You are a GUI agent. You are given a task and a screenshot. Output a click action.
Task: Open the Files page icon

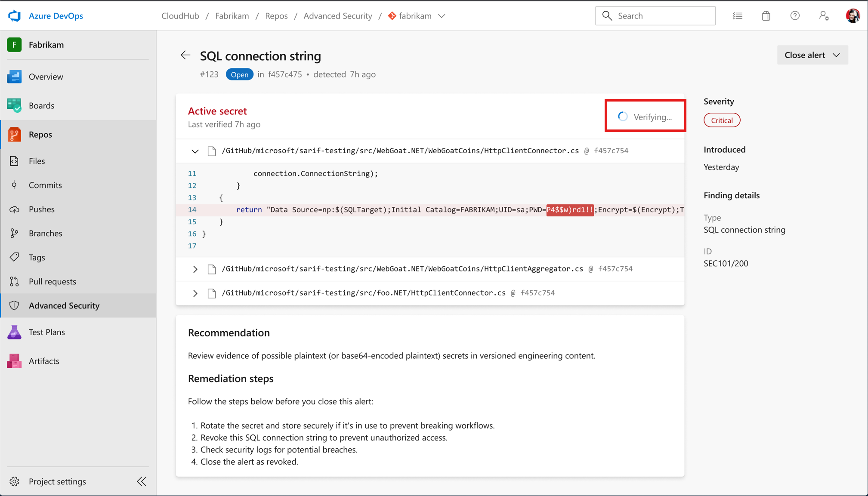point(14,161)
